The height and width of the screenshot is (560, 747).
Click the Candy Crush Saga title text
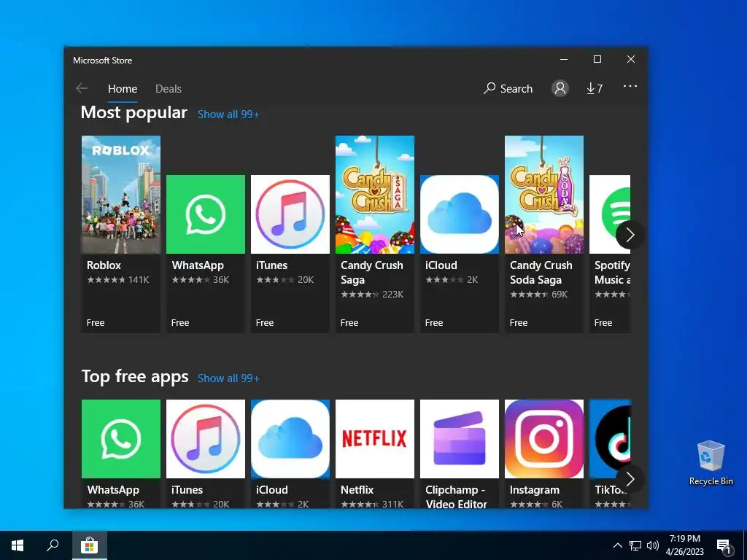[x=371, y=273]
